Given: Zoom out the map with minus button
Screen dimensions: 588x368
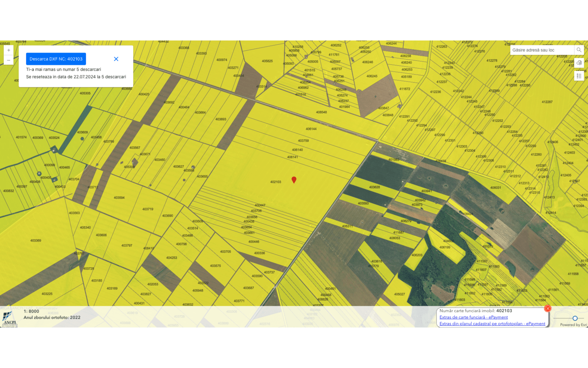Looking at the screenshot, I should tap(9, 60).
